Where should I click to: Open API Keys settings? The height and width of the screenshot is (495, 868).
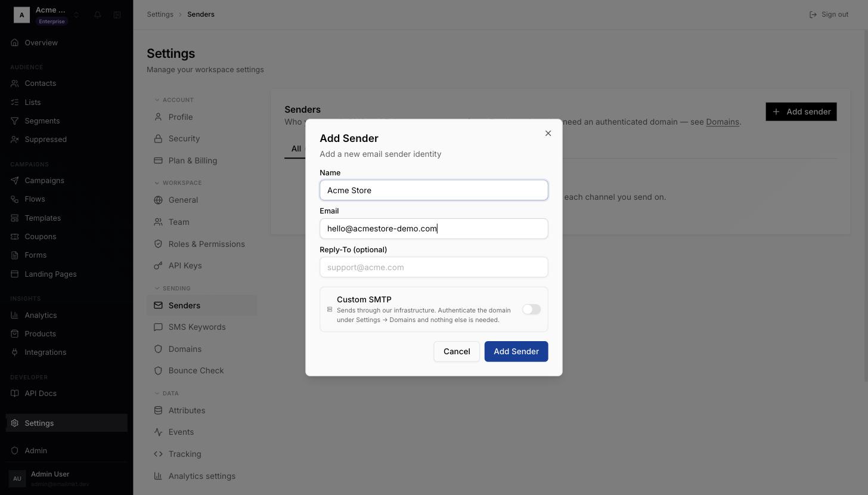click(201, 265)
